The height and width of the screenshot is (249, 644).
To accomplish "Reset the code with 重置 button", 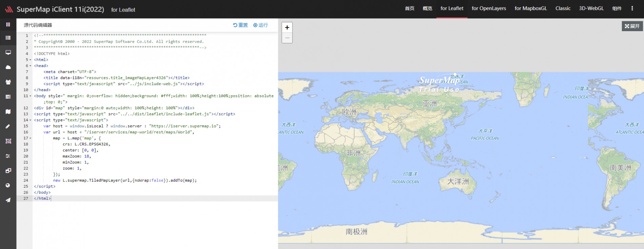I will (240, 25).
